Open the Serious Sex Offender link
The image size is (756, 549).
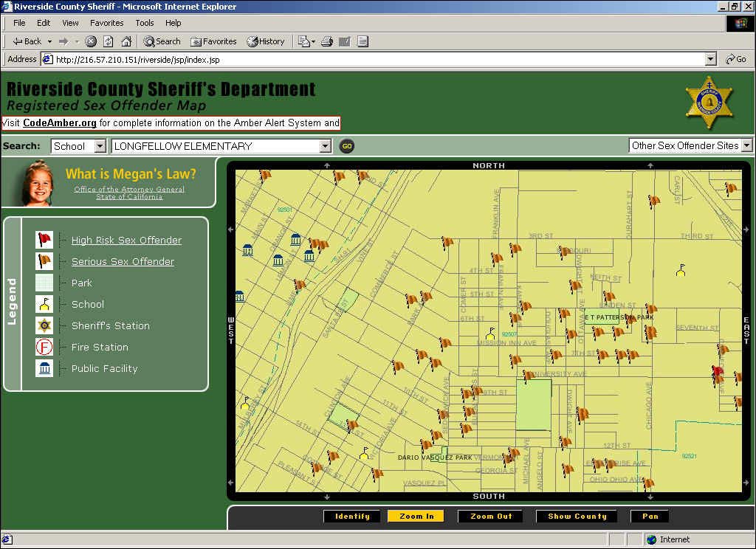pyautogui.click(x=123, y=261)
